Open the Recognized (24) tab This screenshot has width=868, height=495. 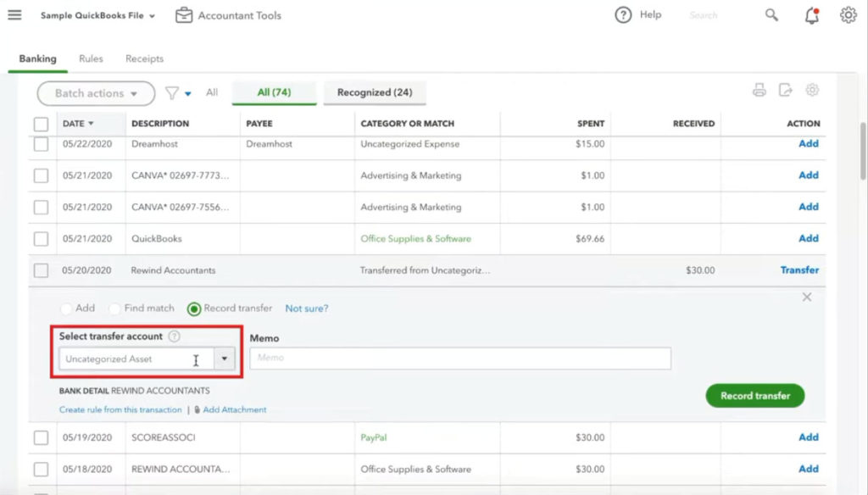(375, 92)
